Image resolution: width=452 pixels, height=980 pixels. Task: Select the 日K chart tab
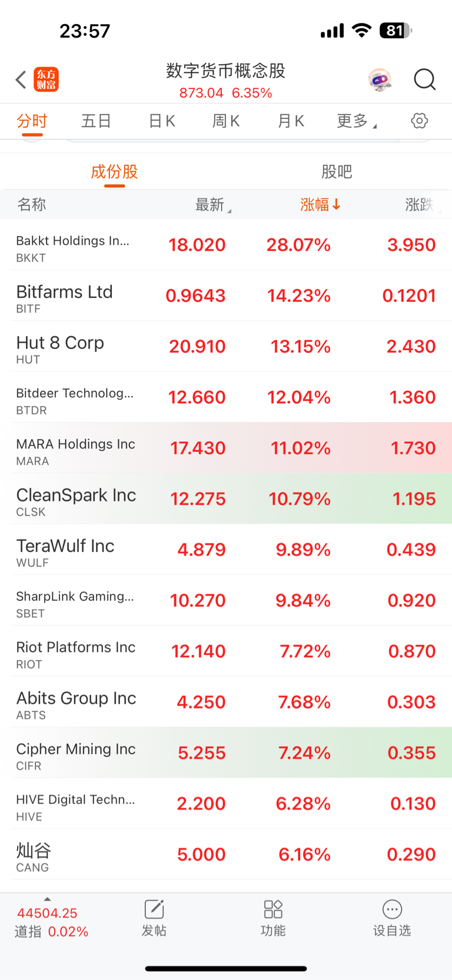tap(162, 121)
